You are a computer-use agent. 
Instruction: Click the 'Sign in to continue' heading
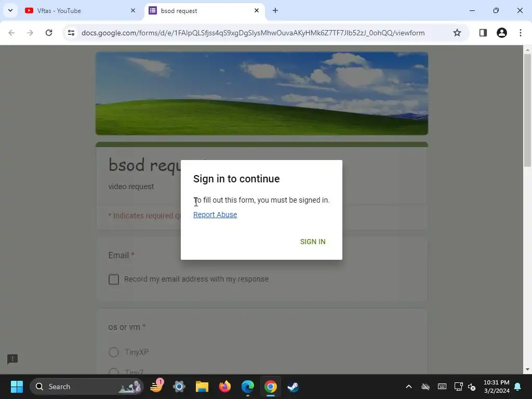[x=236, y=179]
